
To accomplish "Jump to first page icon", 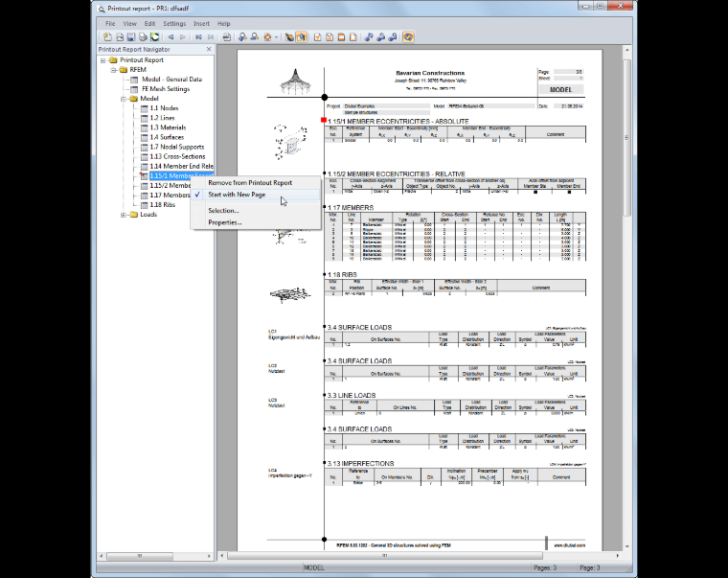I will click(x=198, y=37).
